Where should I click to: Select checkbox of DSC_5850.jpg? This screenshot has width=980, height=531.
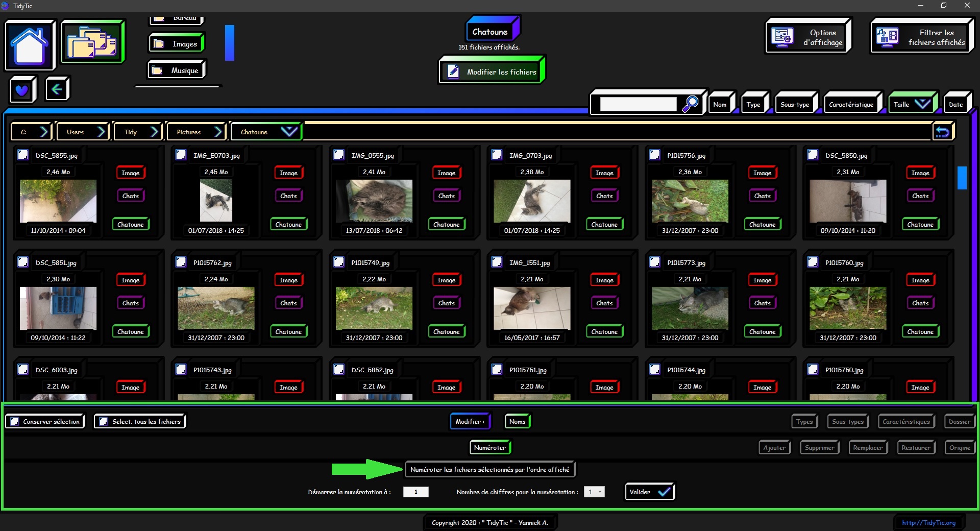coord(813,155)
